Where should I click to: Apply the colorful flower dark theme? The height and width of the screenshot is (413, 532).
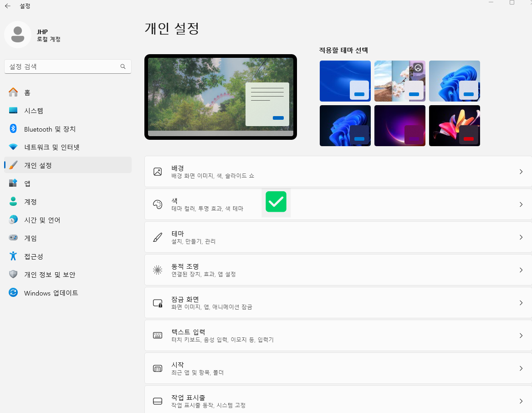coord(454,126)
